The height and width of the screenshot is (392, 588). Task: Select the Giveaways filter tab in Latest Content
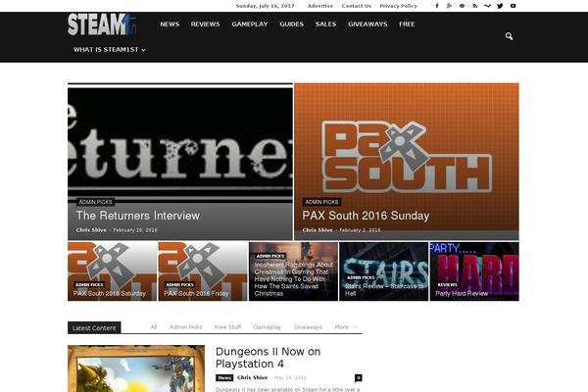pos(308,327)
